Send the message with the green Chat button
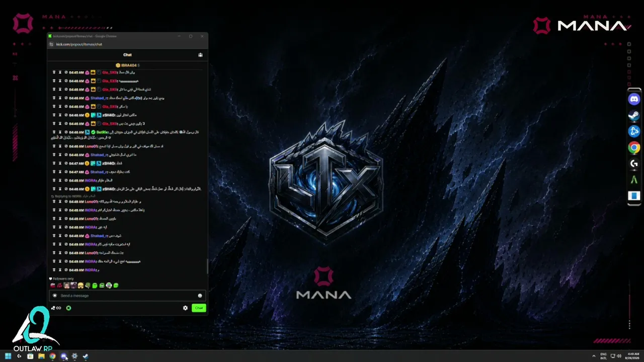Viewport: 644px width, 362px height. [x=199, y=308]
